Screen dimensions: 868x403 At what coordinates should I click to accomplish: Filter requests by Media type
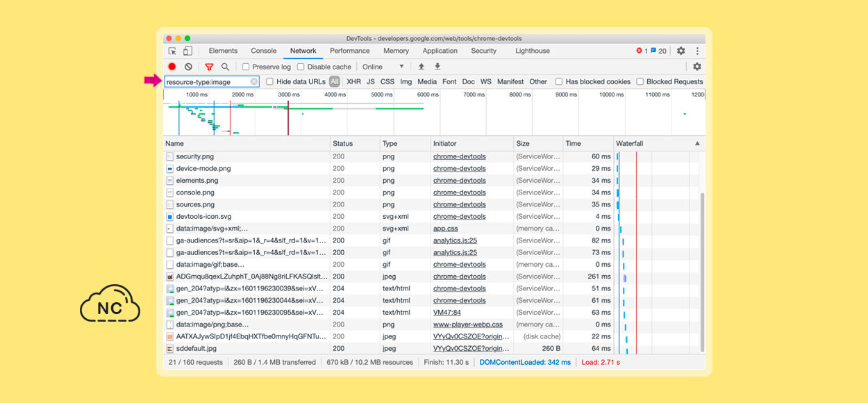click(x=427, y=82)
